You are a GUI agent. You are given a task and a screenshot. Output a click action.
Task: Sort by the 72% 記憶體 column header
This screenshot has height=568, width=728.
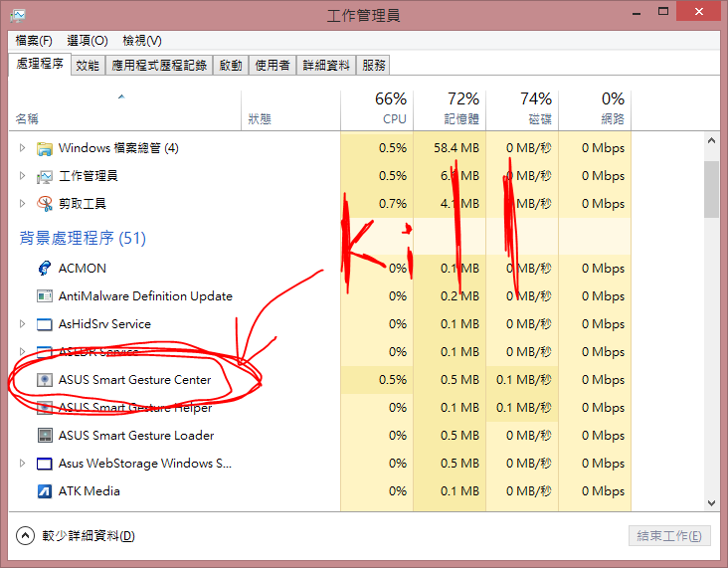coord(450,110)
